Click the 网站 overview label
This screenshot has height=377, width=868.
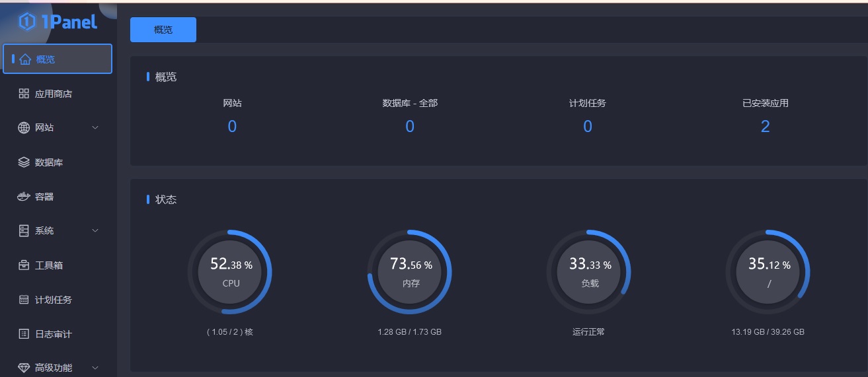[232, 103]
